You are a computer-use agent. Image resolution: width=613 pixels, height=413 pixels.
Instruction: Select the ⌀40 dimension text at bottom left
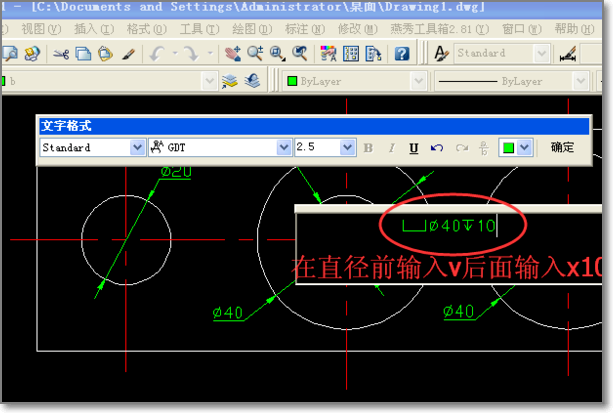(228, 312)
